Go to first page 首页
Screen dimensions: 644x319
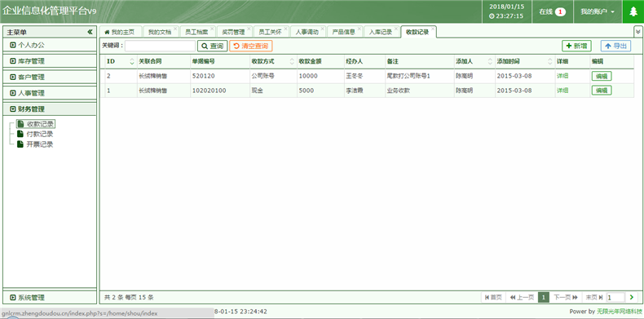click(493, 297)
